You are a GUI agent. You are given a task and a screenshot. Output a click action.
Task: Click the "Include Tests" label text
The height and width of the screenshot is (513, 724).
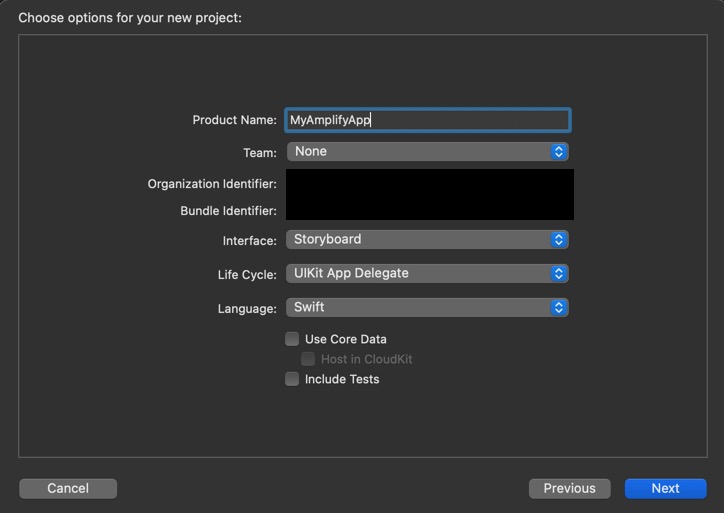tap(342, 379)
